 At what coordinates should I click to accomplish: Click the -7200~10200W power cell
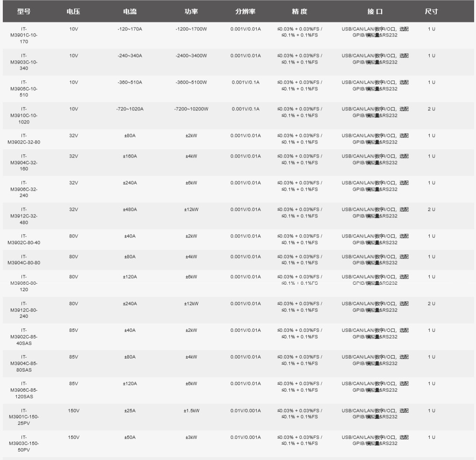tap(191, 109)
